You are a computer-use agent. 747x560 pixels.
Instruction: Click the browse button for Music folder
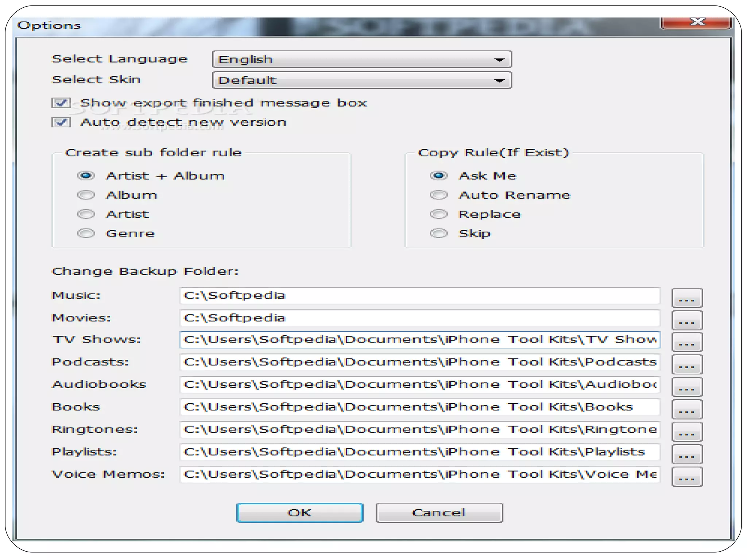pos(686,297)
